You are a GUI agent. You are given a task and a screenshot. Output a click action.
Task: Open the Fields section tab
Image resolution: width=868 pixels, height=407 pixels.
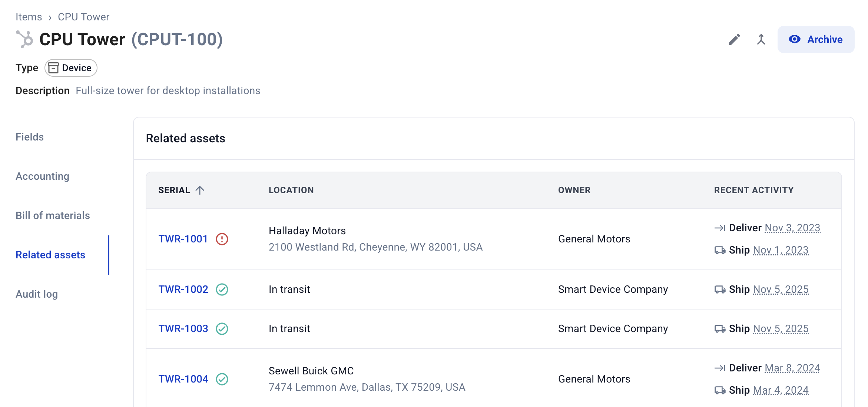tap(30, 137)
